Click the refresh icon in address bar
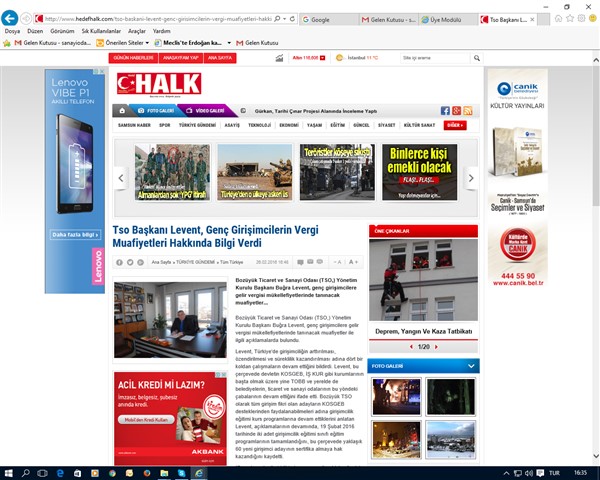600x480 pixels. point(292,18)
